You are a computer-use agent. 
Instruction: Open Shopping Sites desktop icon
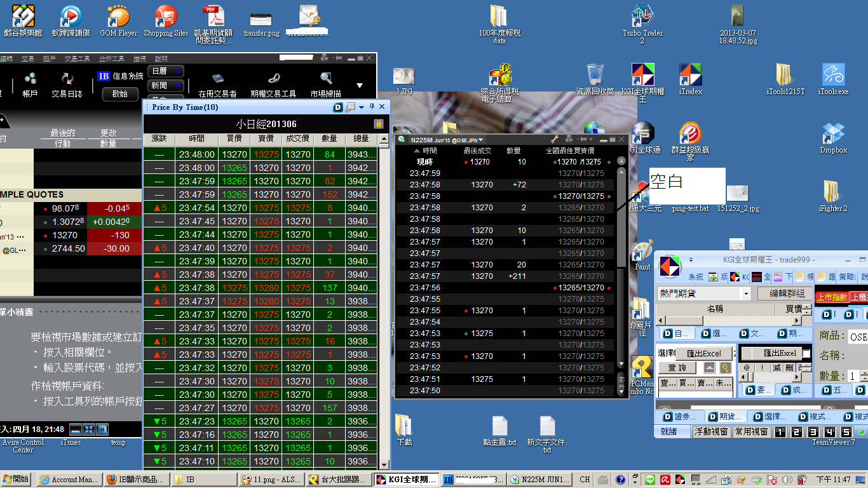pyautogui.click(x=166, y=20)
